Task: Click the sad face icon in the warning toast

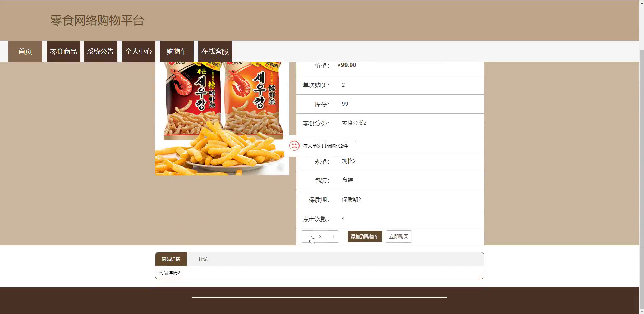Action: [294, 146]
